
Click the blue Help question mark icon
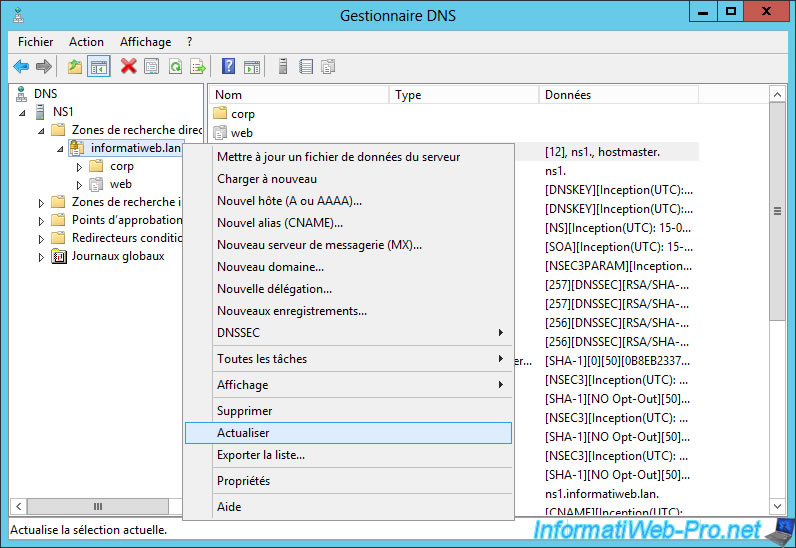point(228,67)
